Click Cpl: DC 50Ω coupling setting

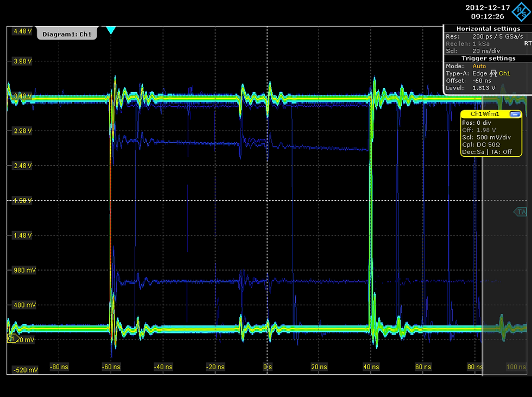(481, 144)
